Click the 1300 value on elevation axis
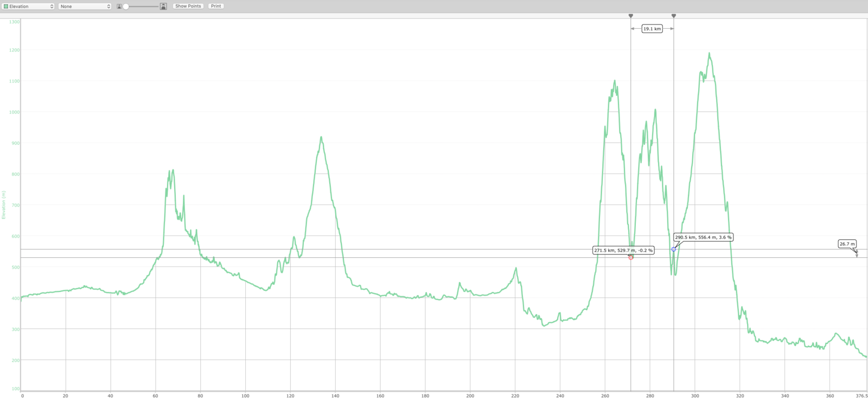 [15, 22]
